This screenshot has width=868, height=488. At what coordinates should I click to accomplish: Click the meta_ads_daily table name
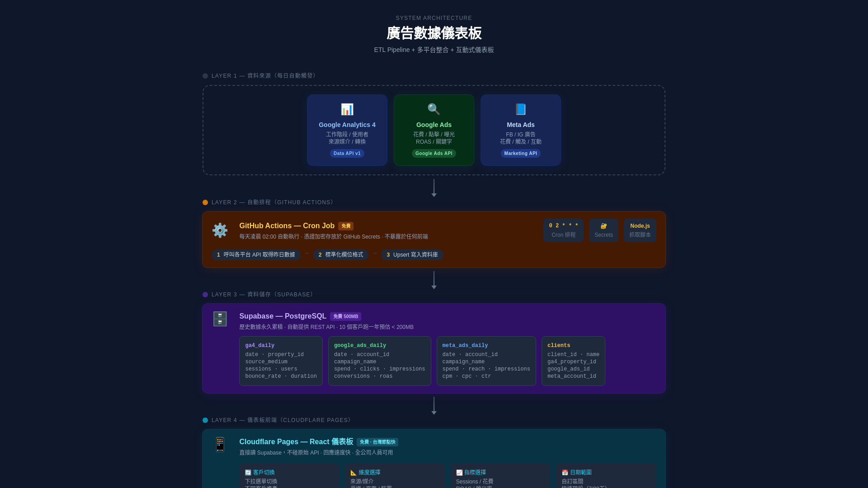pos(465,346)
